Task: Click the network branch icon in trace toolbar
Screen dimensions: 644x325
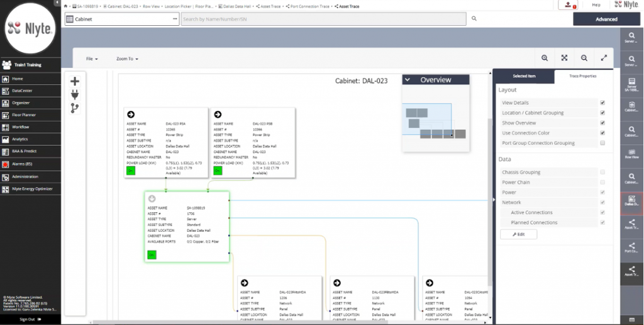Action: 75,108
